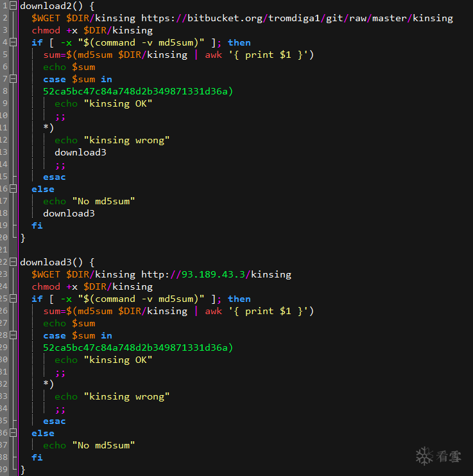Collapse the if block fold at line 4
Viewport: 473px width, 476px height.
[13, 42]
